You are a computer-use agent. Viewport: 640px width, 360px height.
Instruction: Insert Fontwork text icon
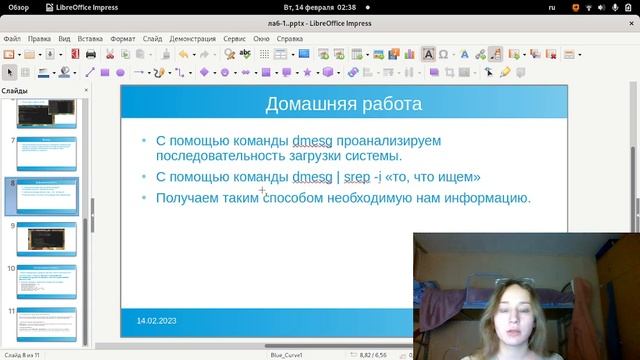click(464, 54)
